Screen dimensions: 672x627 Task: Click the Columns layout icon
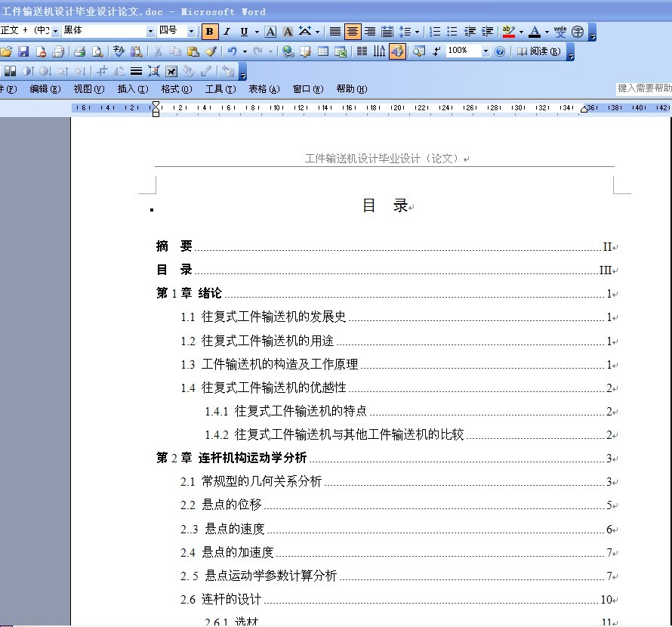362,51
